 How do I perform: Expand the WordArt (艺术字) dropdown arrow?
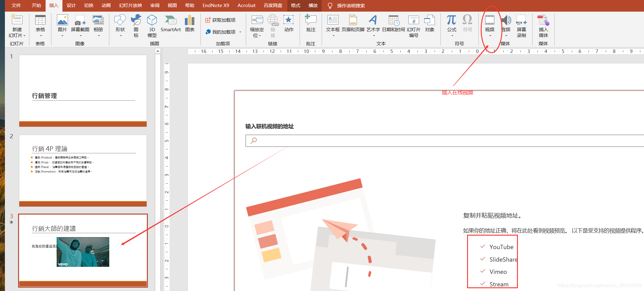pyautogui.click(x=373, y=35)
